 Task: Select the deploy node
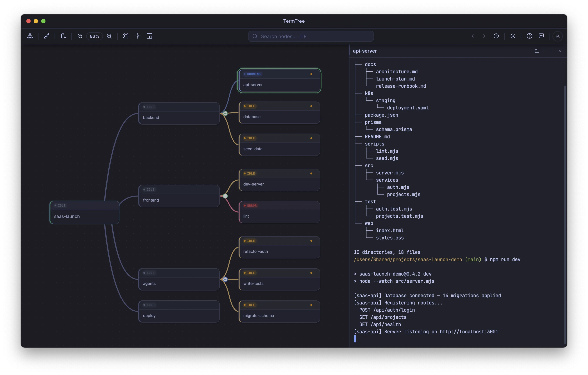tap(179, 312)
